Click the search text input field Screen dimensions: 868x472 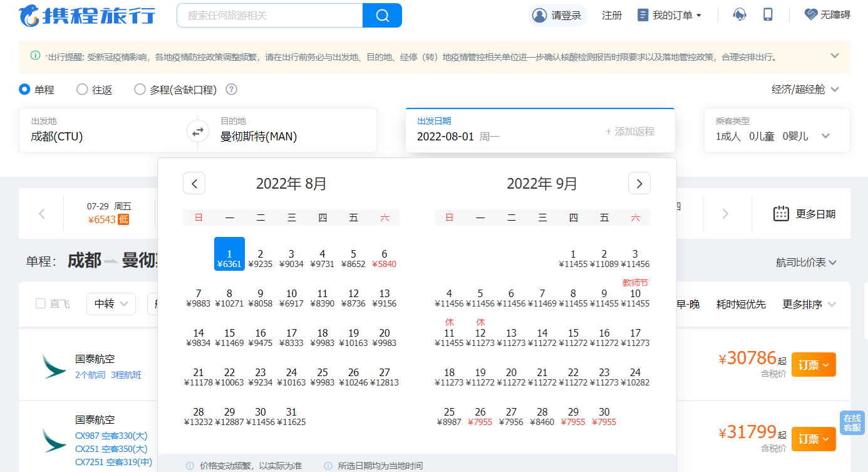[x=269, y=15]
